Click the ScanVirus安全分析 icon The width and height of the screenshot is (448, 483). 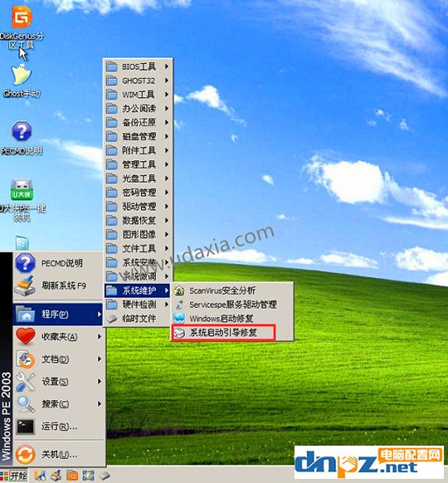coord(179,290)
